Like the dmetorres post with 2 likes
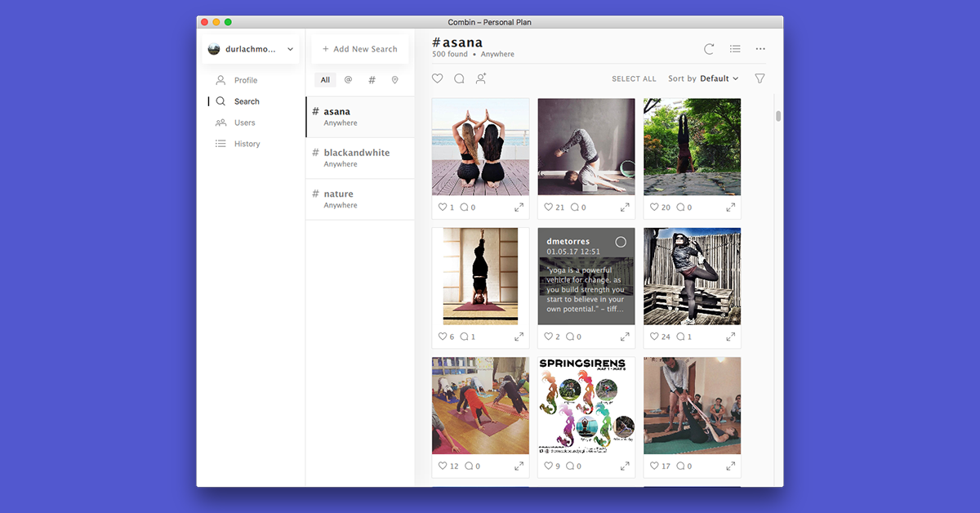 click(x=549, y=337)
